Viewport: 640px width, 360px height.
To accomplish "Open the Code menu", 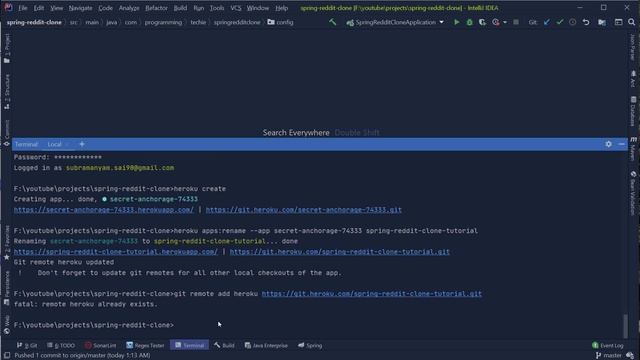I will pos(105,8).
